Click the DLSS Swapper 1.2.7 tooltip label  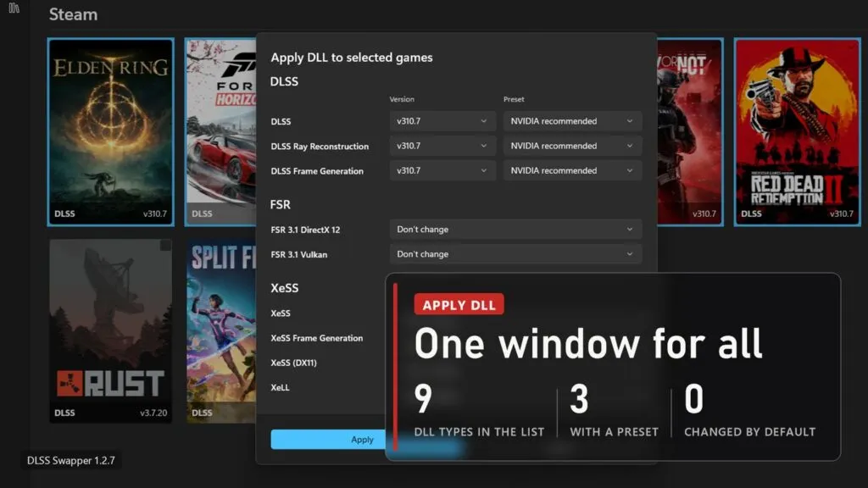(71, 460)
